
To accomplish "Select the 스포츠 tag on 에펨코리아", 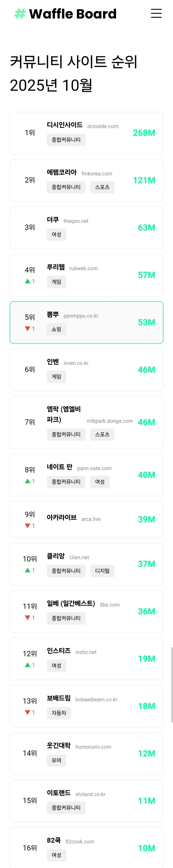I will [x=102, y=187].
